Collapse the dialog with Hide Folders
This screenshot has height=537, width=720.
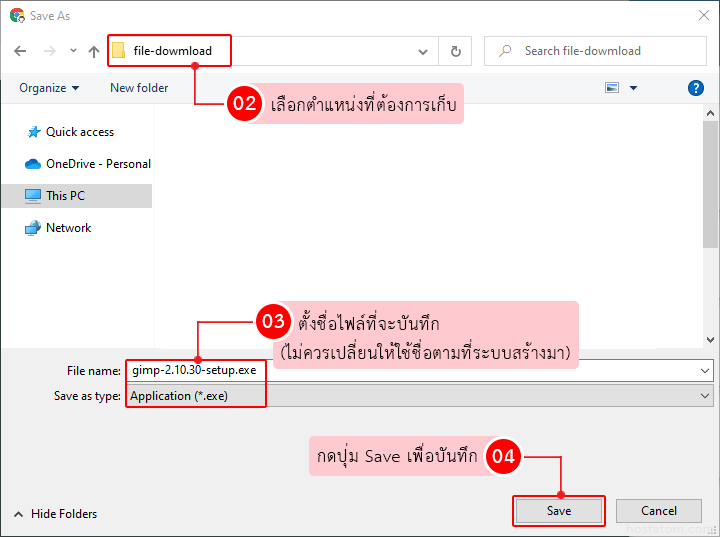(55, 514)
